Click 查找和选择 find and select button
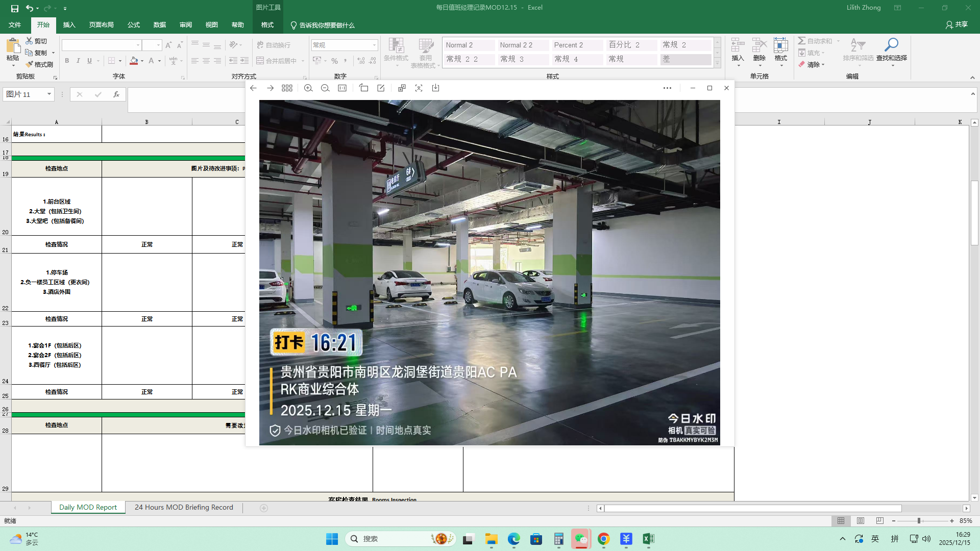 click(891, 52)
